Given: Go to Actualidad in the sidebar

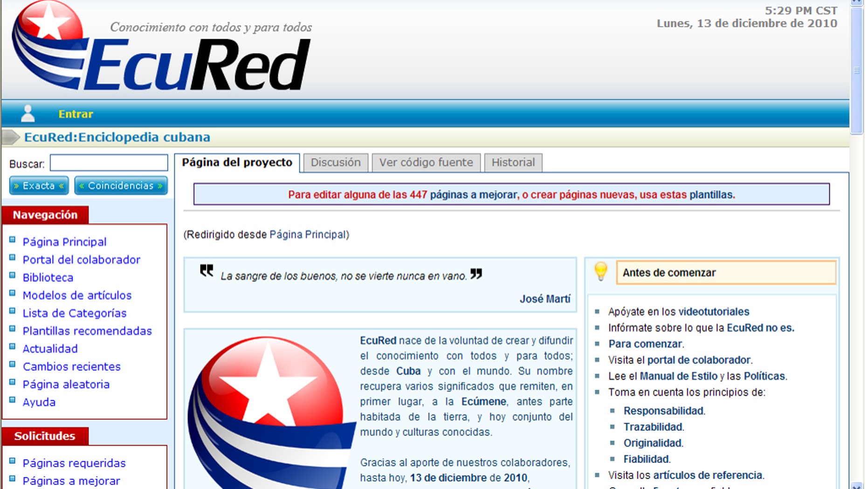Looking at the screenshot, I should (x=50, y=349).
